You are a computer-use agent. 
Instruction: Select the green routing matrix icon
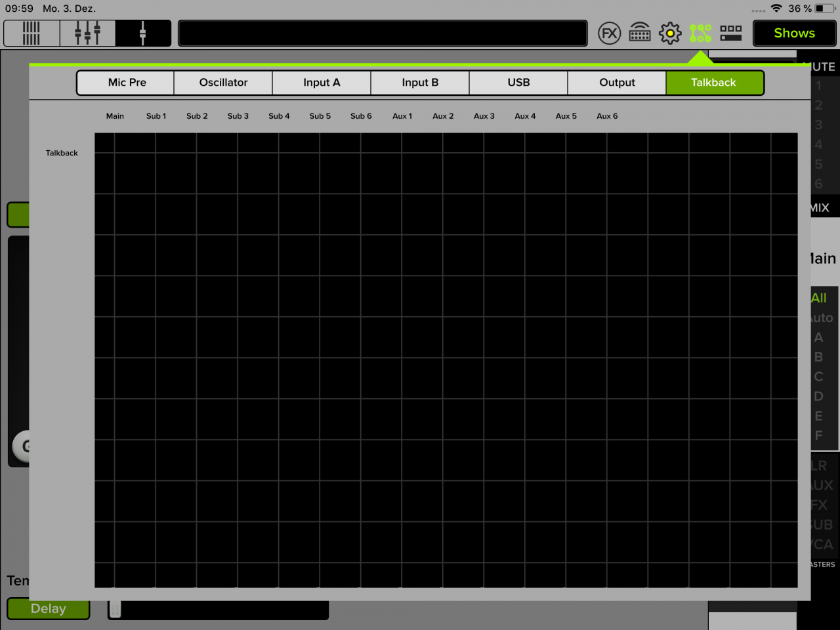coord(700,32)
